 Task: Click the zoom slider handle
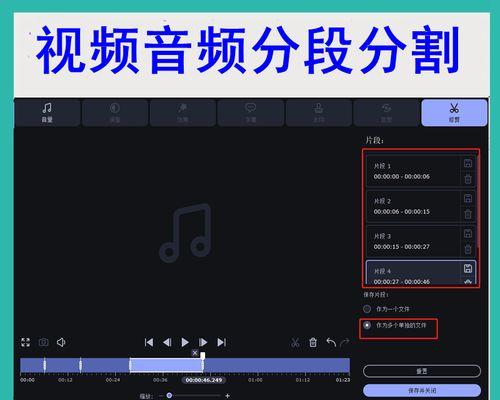(x=169, y=395)
